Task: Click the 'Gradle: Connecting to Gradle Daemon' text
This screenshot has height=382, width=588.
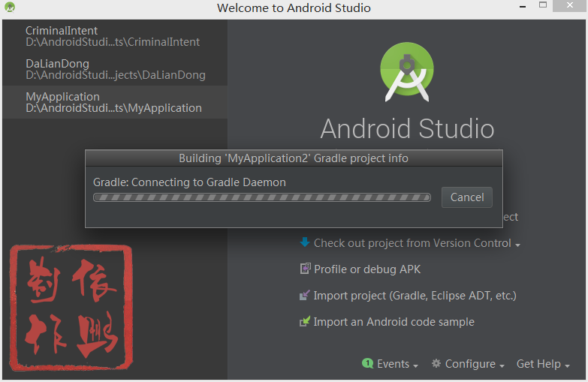Action: tap(189, 182)
